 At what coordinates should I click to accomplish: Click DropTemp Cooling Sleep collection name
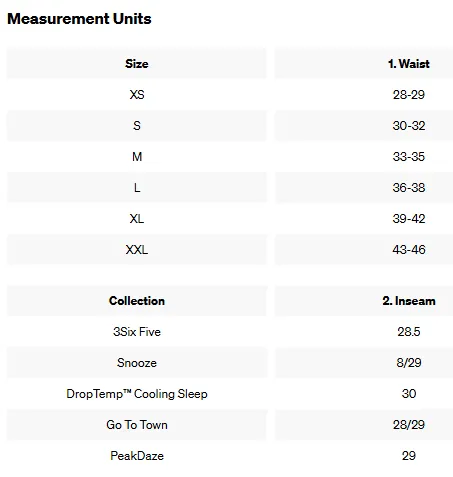tap(137, 394)
